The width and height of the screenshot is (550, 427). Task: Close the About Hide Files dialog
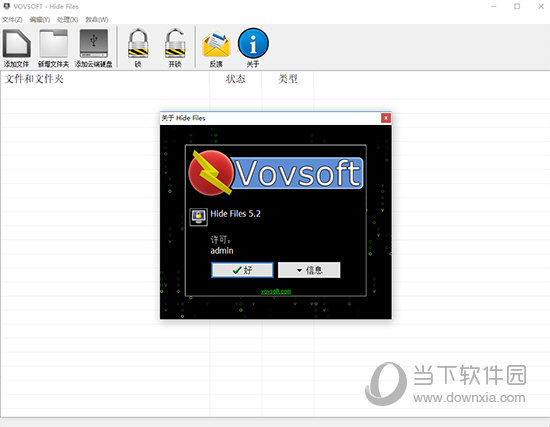coord(386,118)
